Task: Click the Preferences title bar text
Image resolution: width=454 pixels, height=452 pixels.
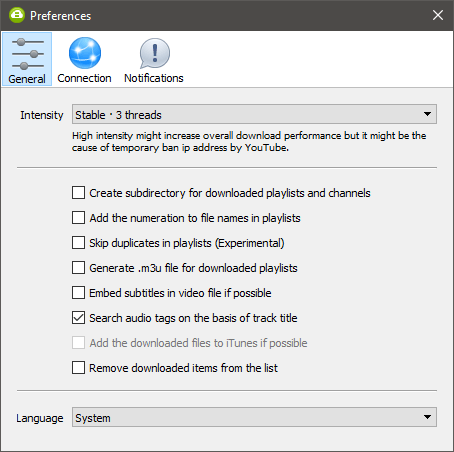Action: pos(60,16)
